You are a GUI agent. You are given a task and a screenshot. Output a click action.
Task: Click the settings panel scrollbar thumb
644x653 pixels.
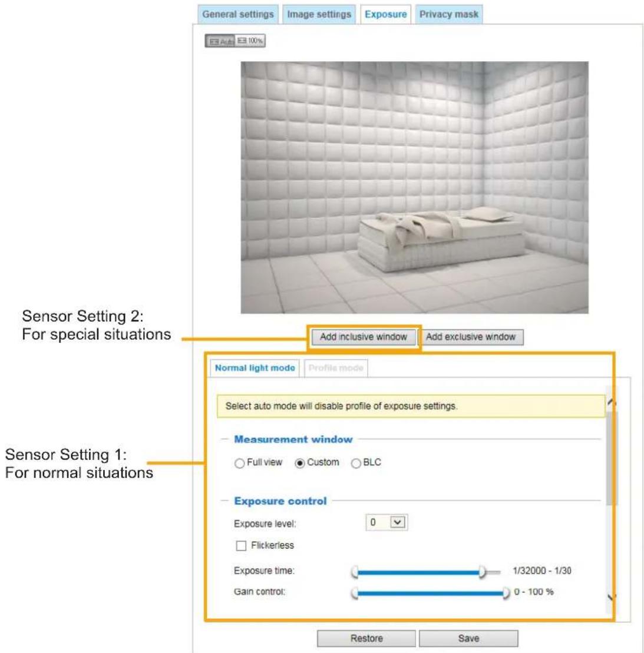tap(612, 458)
